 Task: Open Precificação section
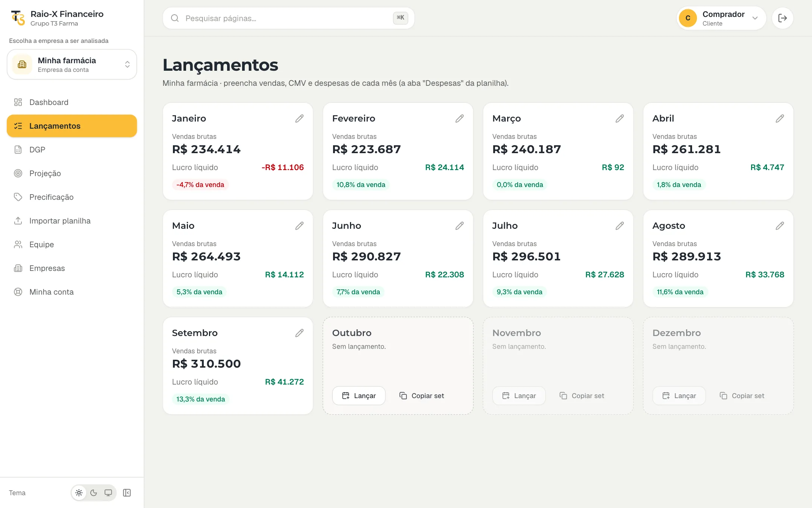pyautogui.click(x=72, y=197)
